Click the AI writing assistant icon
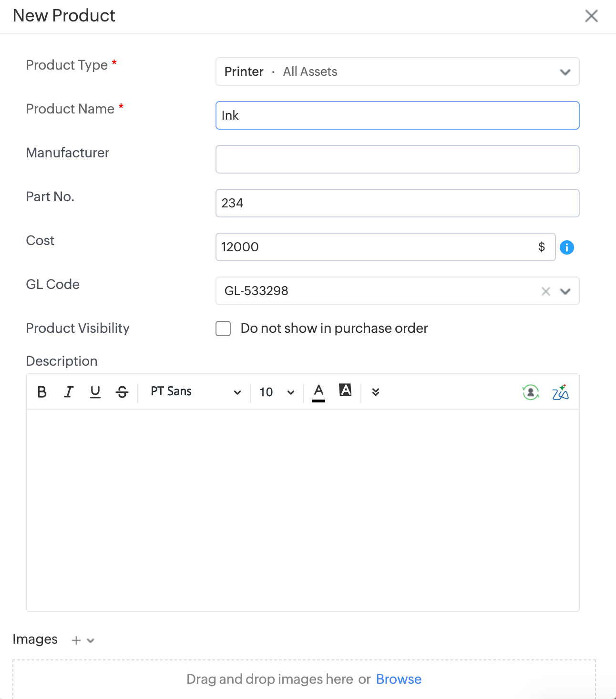The width and height of the screenshot is (616, 699). pyautogui.click(x=561, y=392)
